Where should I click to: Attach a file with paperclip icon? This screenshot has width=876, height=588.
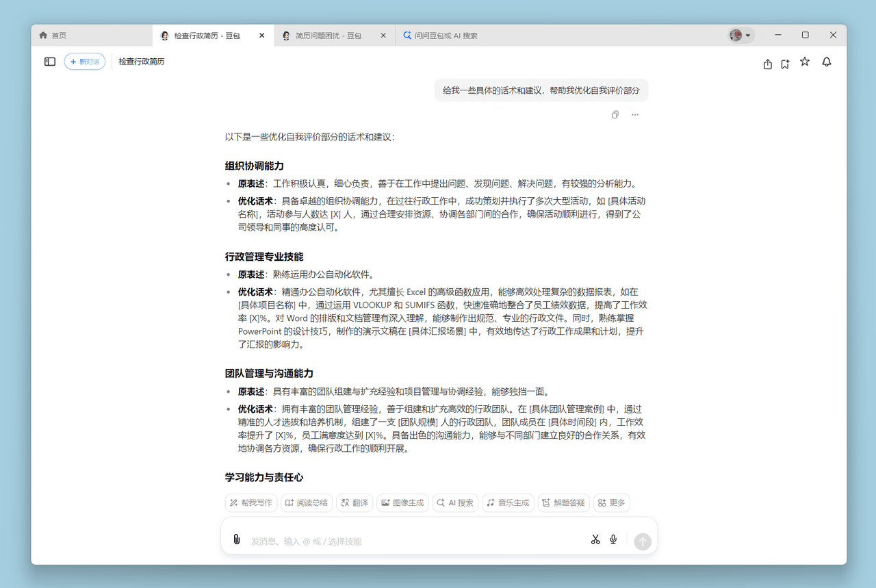pos(237,539)
